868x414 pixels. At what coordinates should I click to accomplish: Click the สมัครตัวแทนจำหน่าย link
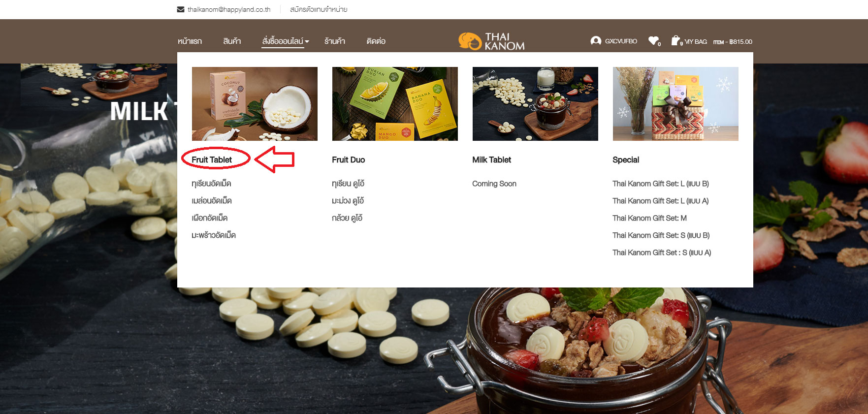coord(319,9)
